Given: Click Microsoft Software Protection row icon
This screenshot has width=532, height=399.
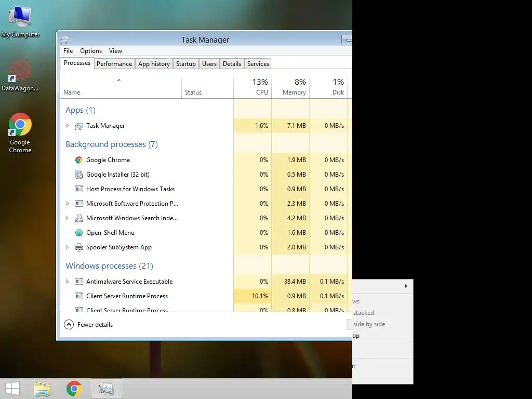Looking at the screenshot, I should (79, 204).
